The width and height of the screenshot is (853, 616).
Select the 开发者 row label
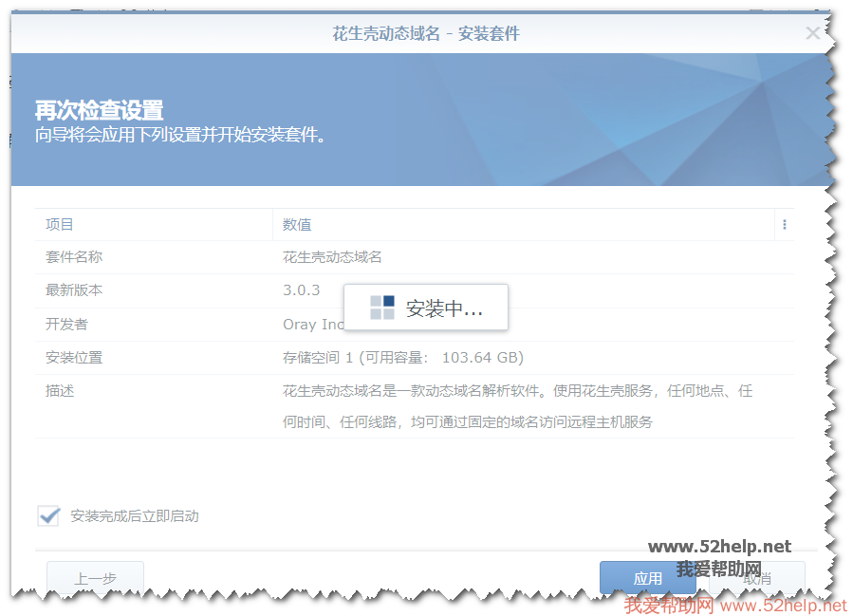pos(66,324)
